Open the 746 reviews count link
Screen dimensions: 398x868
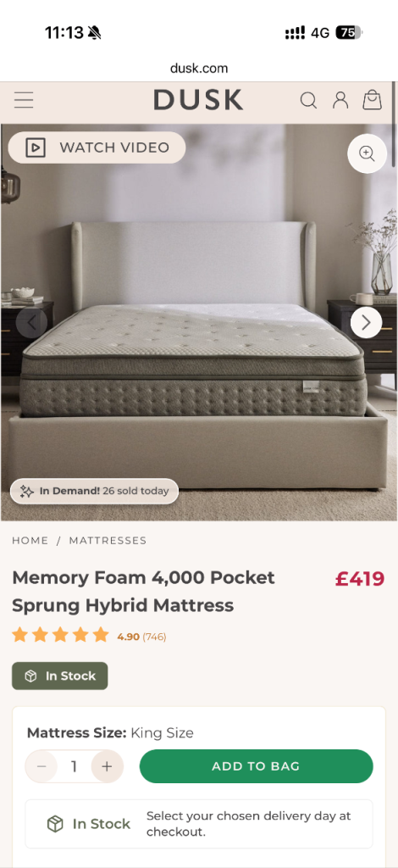[x=154, y=637]
